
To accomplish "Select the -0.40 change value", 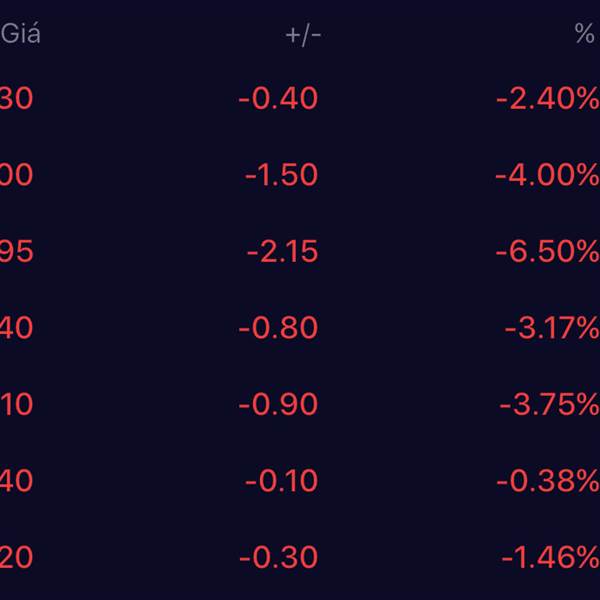I will tap(278, 98).
